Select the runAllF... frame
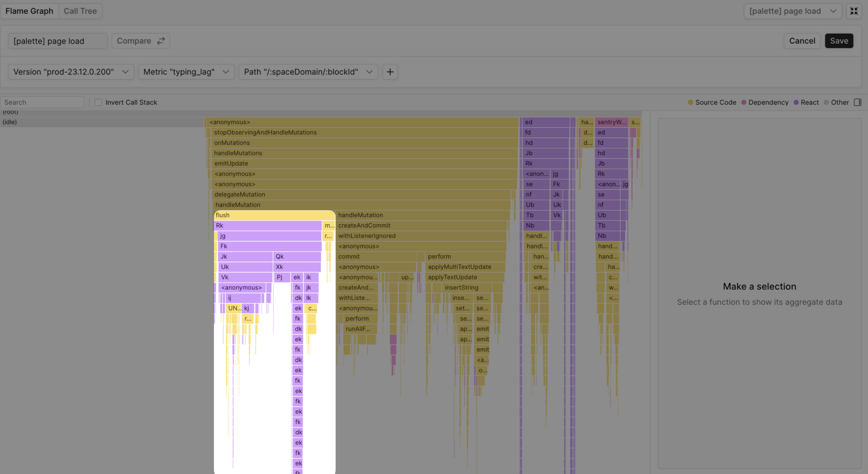 tap(360, 329)
